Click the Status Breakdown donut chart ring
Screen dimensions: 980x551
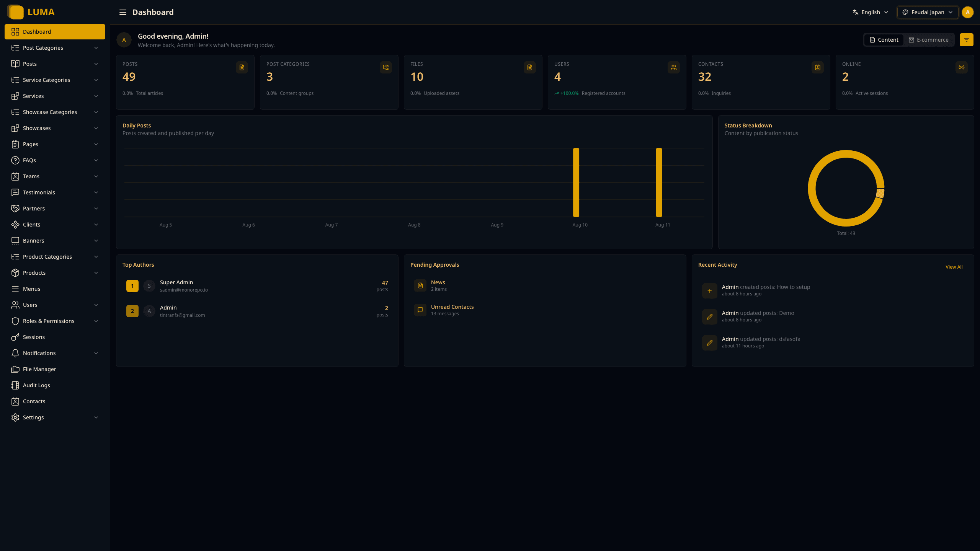[x=811, y=188]
